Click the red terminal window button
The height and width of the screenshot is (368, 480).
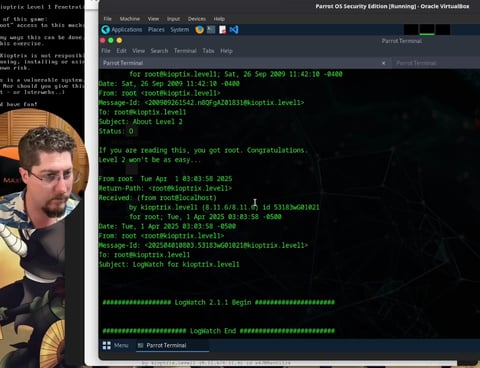pyautogui.click(x=103, y=40)
